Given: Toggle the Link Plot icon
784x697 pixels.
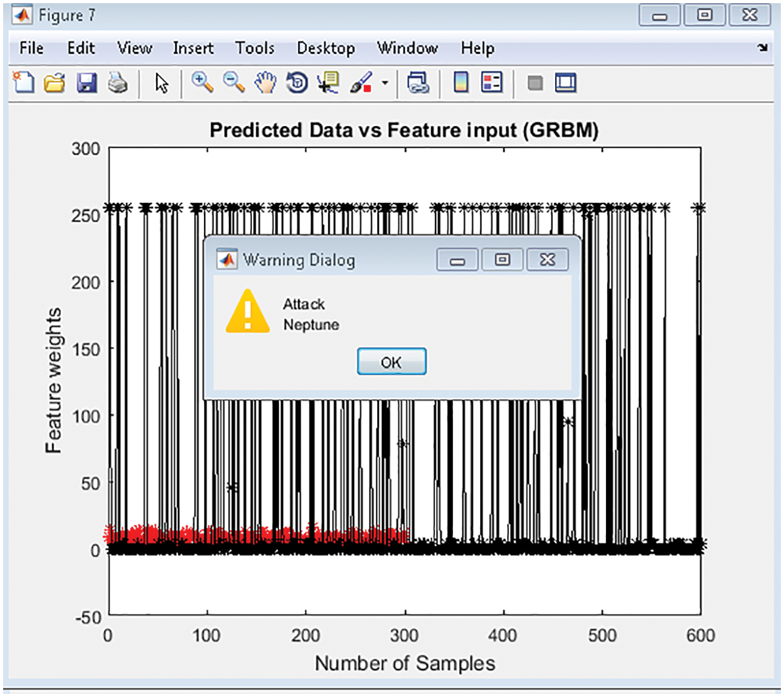Looking at the screenshot, I should pyautogui.click(x=418, y=83).
